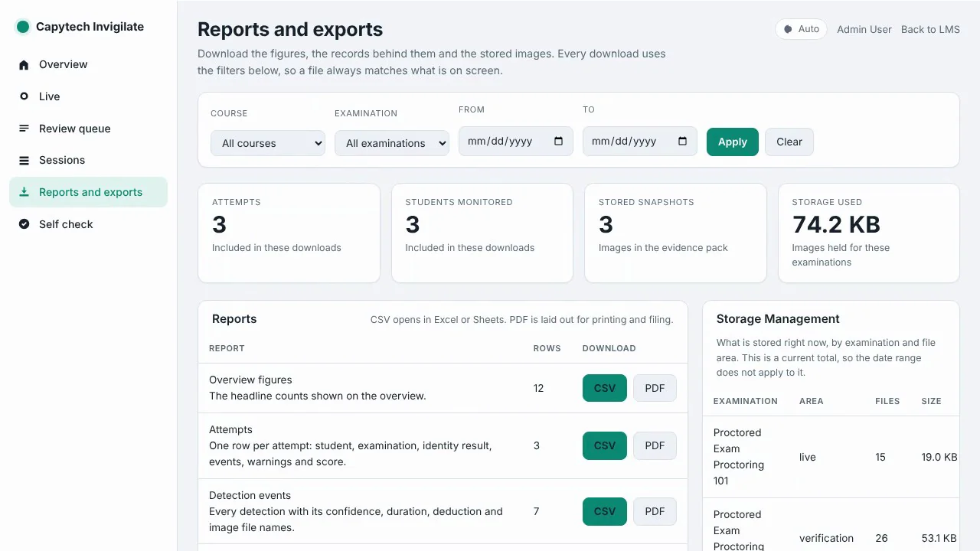Click the 74.2 KB storage used value
Image resolution: width=980 pixels, height=551 pixels.
point(836,224)
